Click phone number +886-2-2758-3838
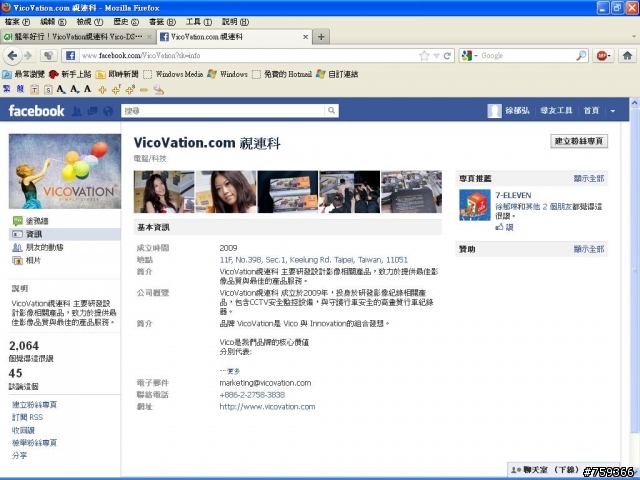 252,395
